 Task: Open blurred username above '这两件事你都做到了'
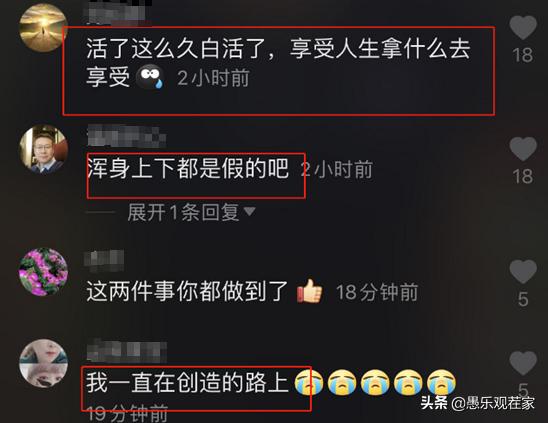click(x=104, y=260)
